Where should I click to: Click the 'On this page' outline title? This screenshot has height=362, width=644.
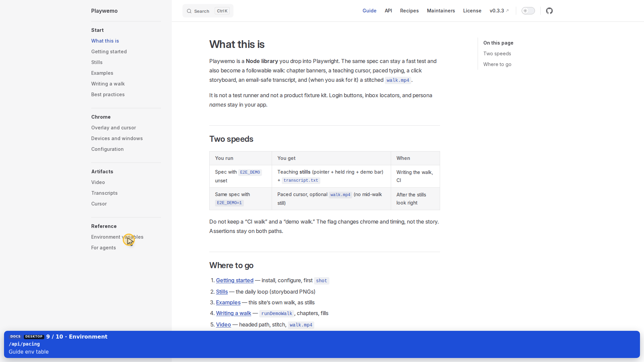click(498, 43)
